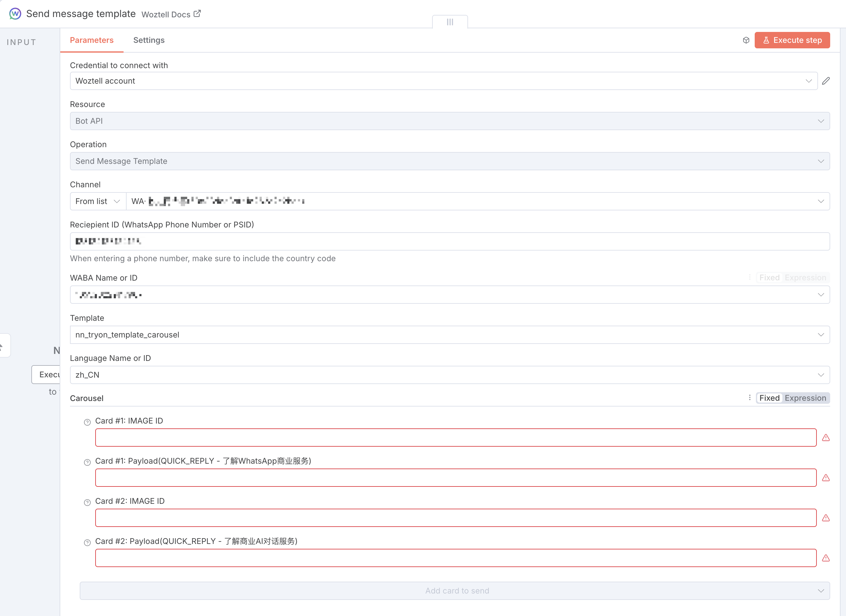Image resolution: width=846 pixels, height=616 pixels.
Task: Click the Card #1 Payload input field
Action: point(455,478)
